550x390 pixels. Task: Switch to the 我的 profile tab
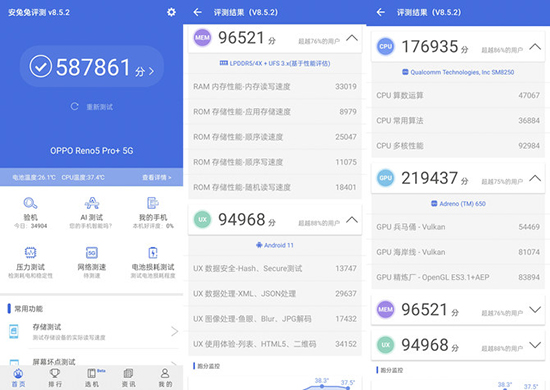pyautogui.click(x=165, y=378)
